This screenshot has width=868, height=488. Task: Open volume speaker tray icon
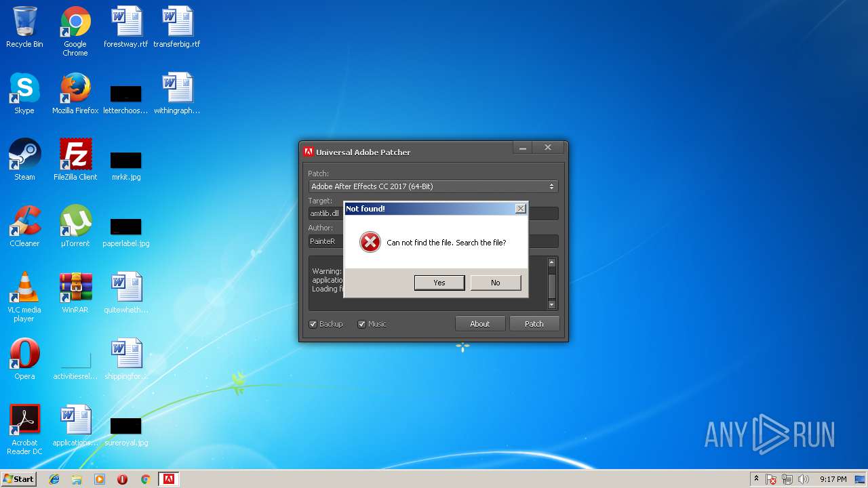803,479
